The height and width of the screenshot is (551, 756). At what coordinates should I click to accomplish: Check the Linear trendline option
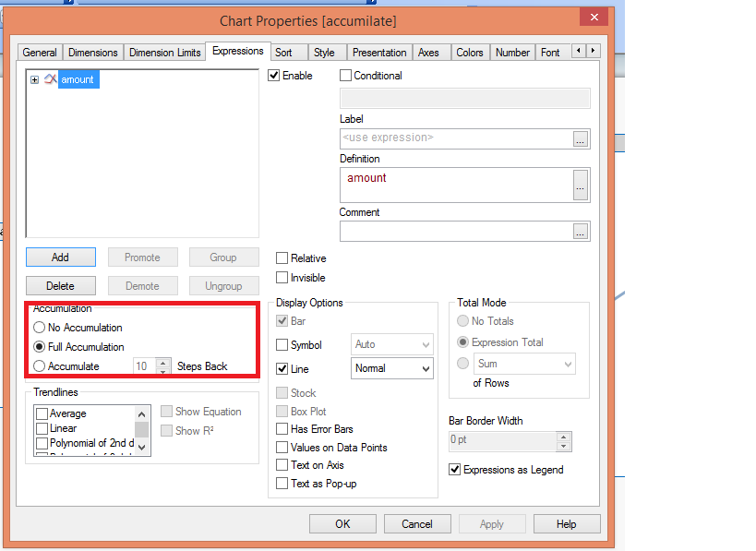(42, 428)
